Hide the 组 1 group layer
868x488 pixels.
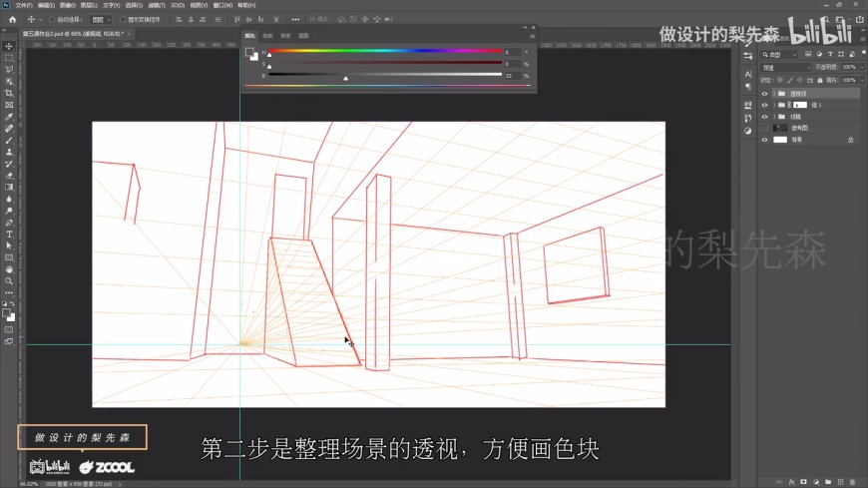tap(764, 105)
